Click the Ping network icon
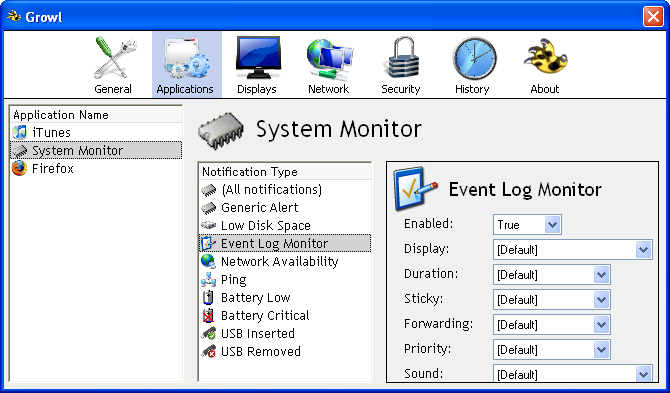 [208, 279]
